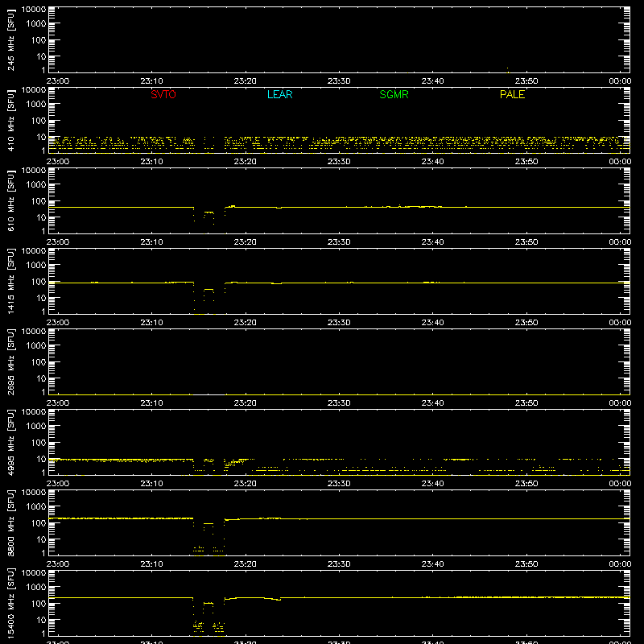Click the 1000 tick value on 8800 MHz panel
Viewport: 644px width, 644px height.
click(x=36, y=507)
